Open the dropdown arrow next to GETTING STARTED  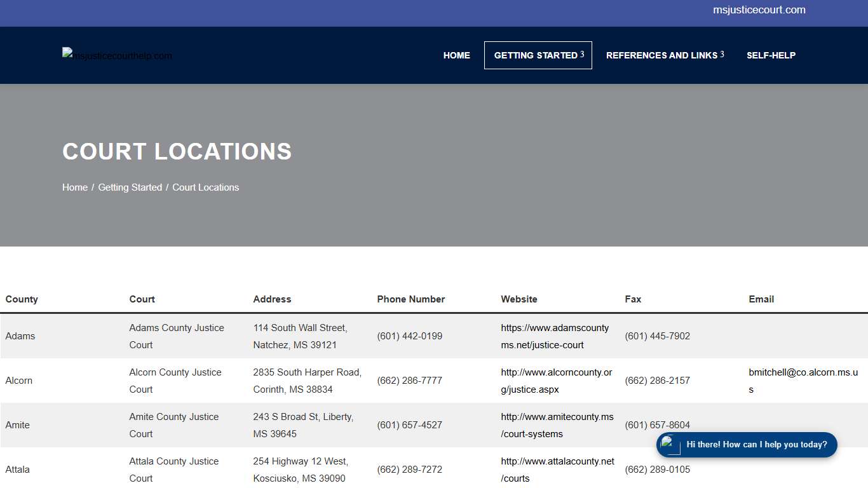coord(583,54)
